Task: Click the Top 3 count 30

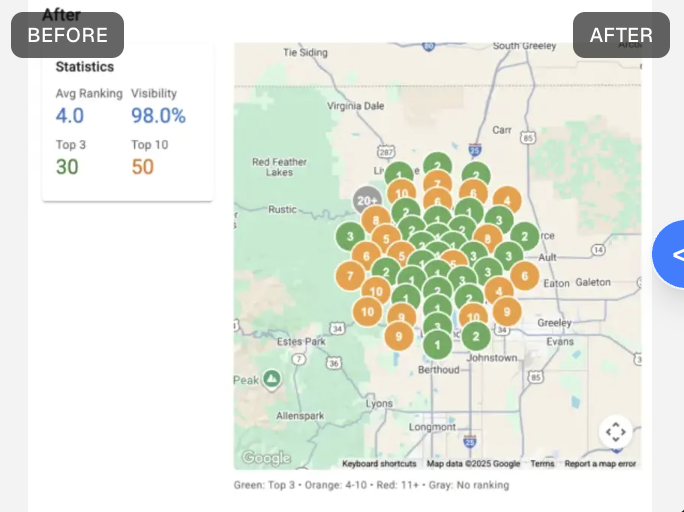Action: pos(67,167)
